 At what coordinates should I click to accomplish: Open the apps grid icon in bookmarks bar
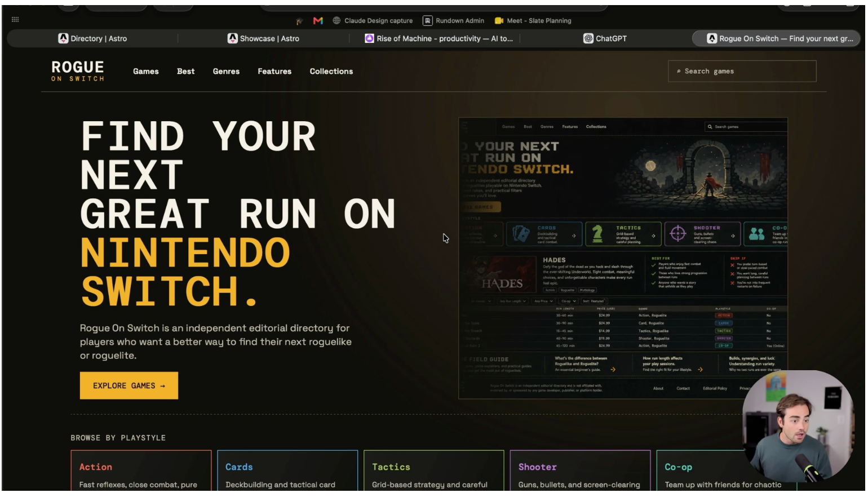coord(15,20)
